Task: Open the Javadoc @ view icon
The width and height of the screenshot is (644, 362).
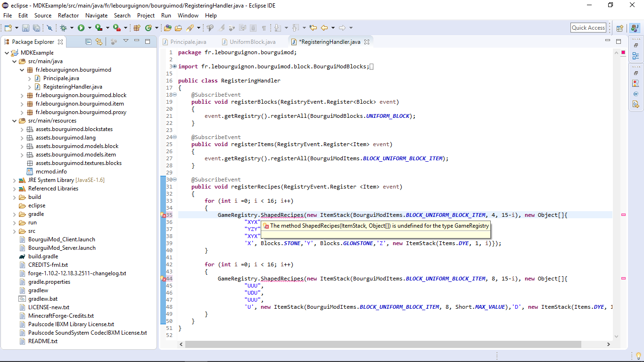Action: 636,94
